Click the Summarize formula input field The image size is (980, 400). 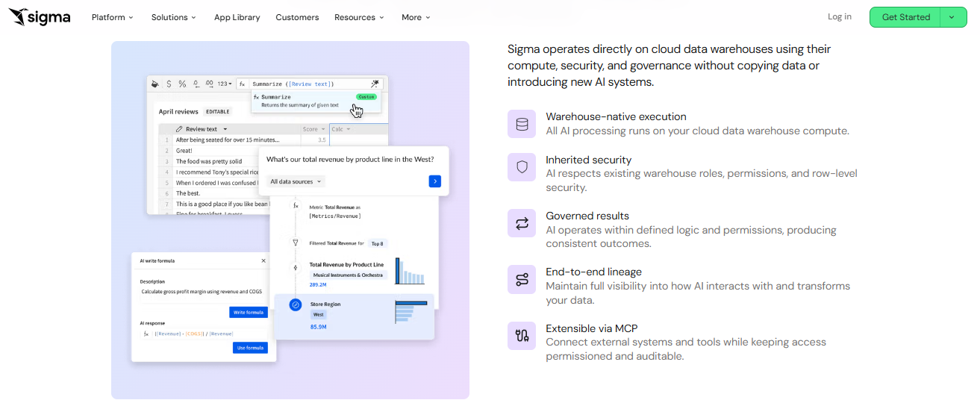pyautogui.click(x=309, y=84)
